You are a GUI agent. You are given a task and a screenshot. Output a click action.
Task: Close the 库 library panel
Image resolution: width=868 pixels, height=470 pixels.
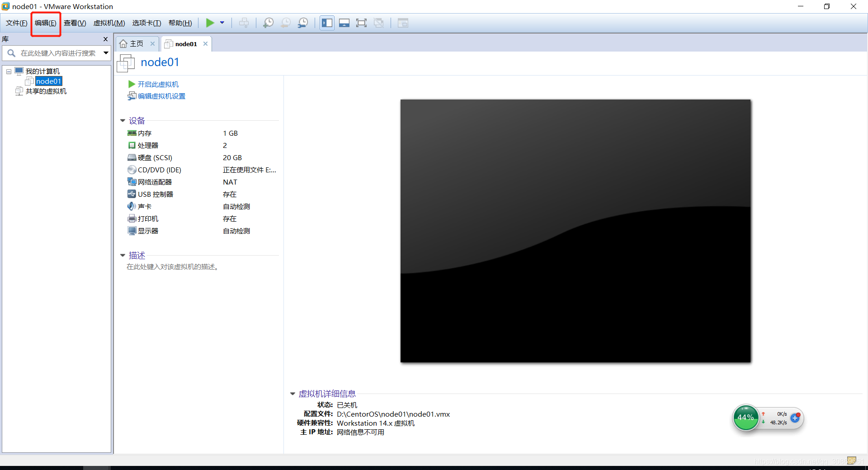[x=105, y=39]
